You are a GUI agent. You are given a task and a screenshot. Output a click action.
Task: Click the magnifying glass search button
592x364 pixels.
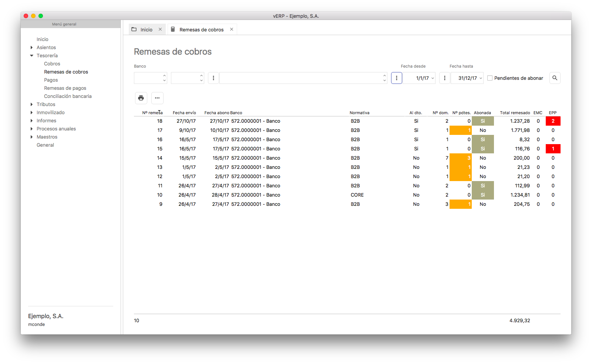tap(555, 78)
